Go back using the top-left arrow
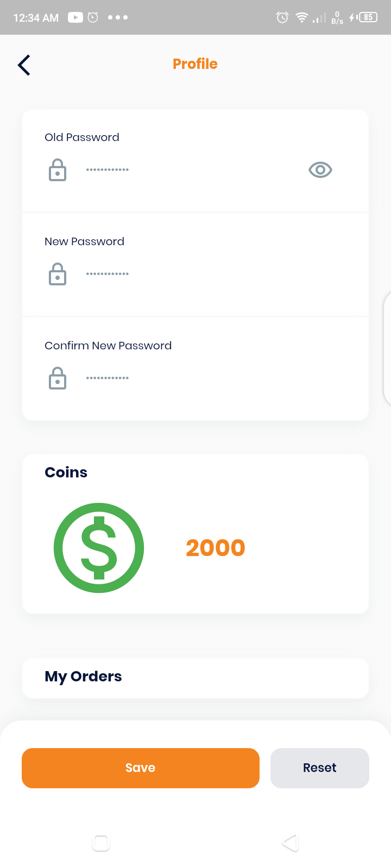The width and height of the screenshot is (391, 868). coord(24,65)
